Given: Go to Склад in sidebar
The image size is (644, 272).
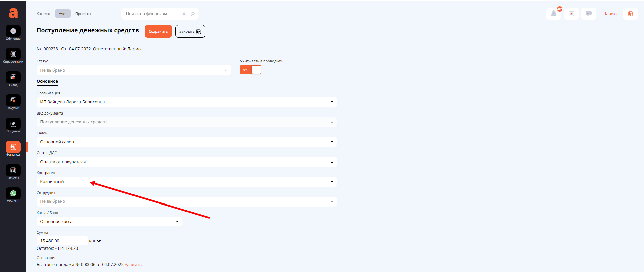Looking at the screenshot, I should coord(13,78).
